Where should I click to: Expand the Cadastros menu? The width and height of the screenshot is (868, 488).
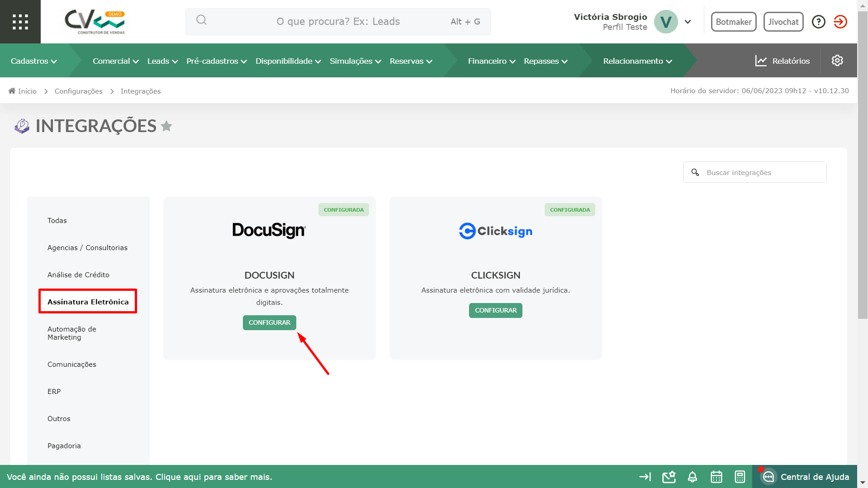tap(34, 61)
